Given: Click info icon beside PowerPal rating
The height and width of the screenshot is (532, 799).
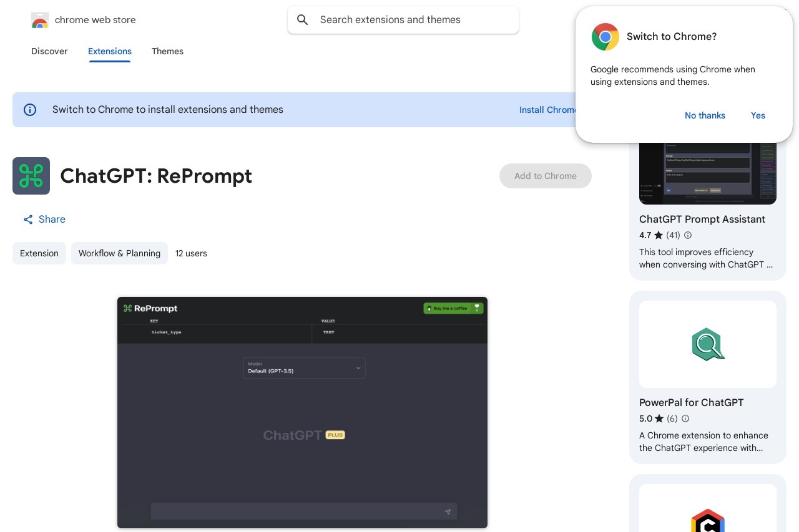Looking at the screenshot, I should coord(685,419).
